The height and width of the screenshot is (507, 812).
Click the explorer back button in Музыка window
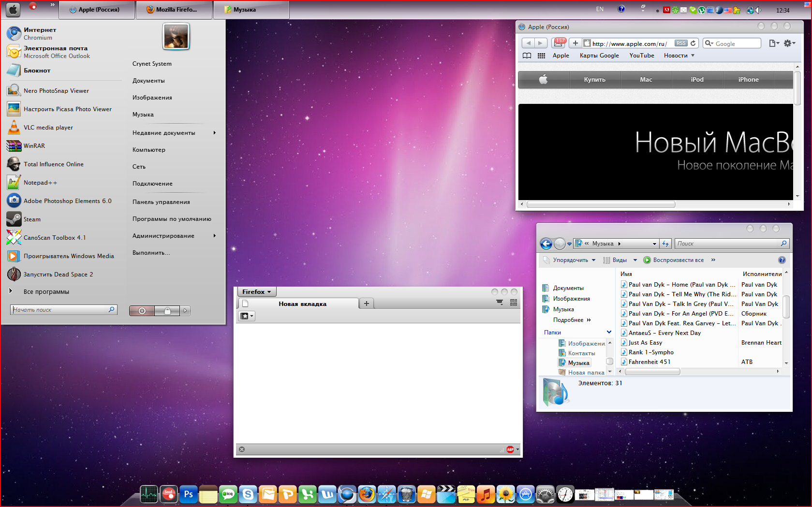546,244
